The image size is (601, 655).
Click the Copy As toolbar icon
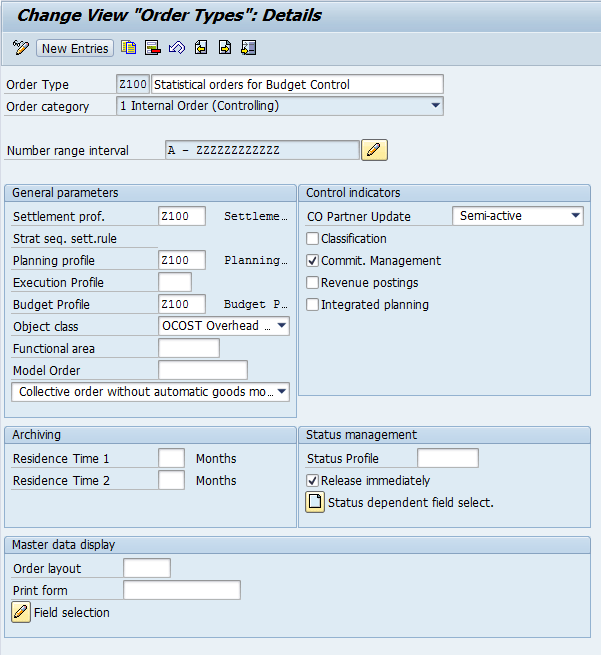(128, 48)
